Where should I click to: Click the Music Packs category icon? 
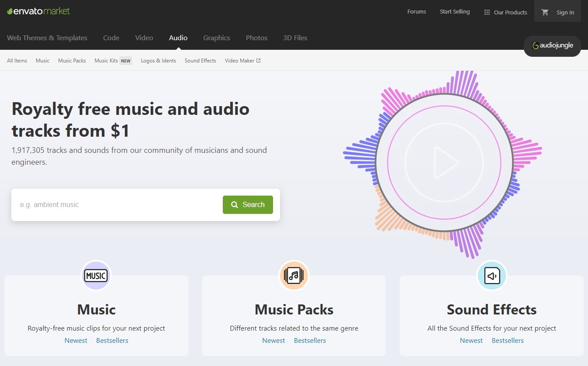point(294,276)
